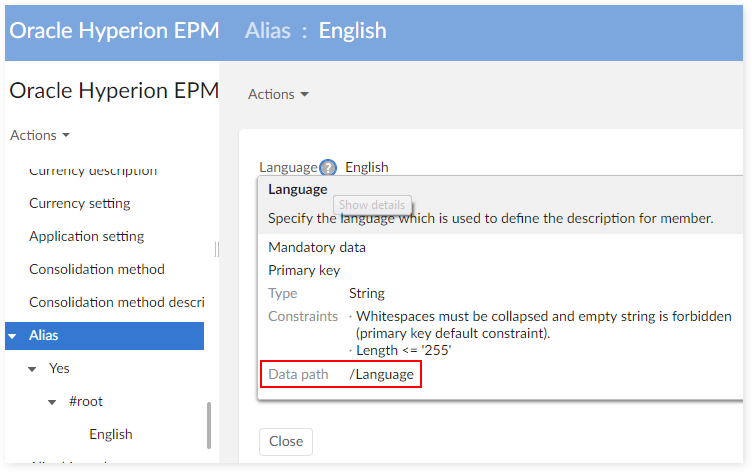Collapse the Yes tree node arrow
This screenshot has height=472, width=752.
click(32, 369)
